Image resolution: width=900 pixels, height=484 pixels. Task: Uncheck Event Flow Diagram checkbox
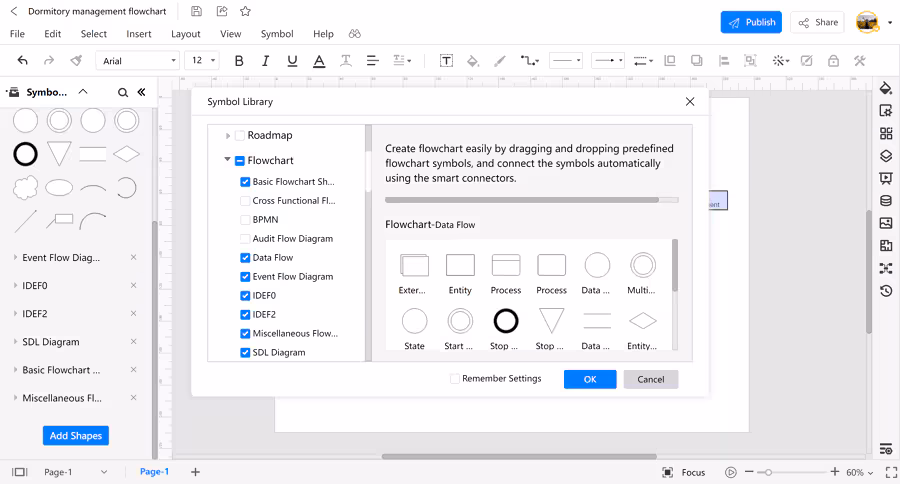[245, 277]
